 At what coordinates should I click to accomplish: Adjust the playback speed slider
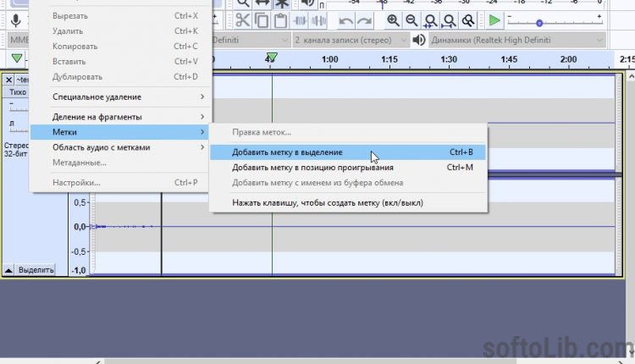[x=555, y=22]
